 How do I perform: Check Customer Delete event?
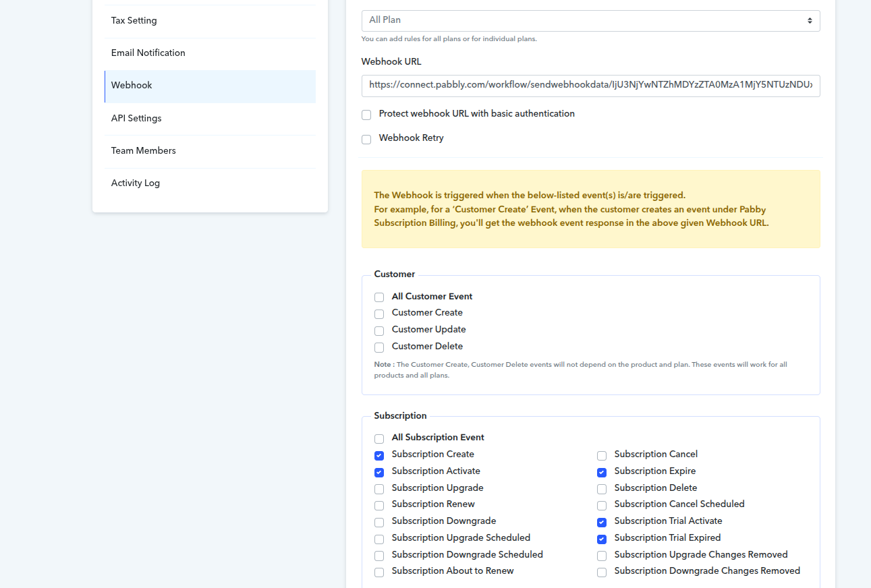coord(379,347)
